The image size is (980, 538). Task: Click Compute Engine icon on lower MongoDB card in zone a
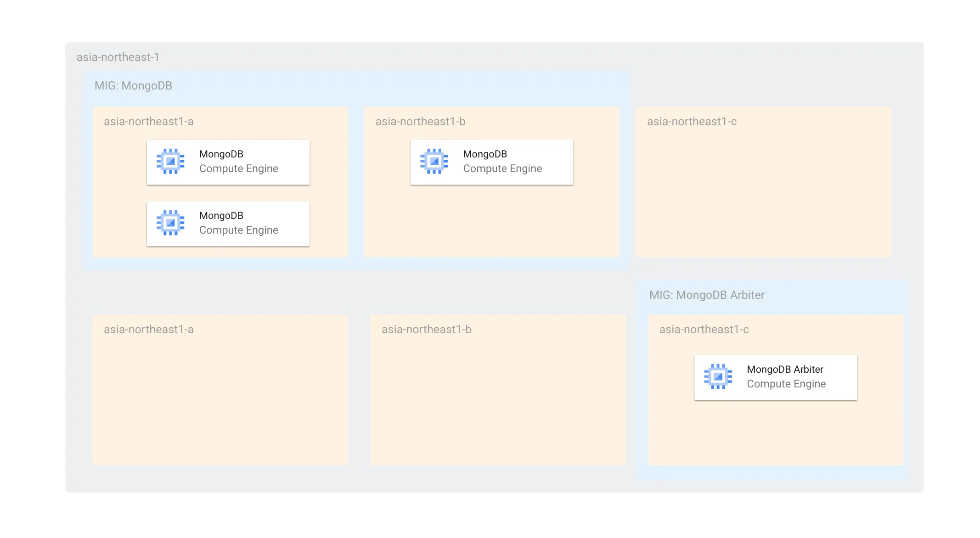[170, 223]
